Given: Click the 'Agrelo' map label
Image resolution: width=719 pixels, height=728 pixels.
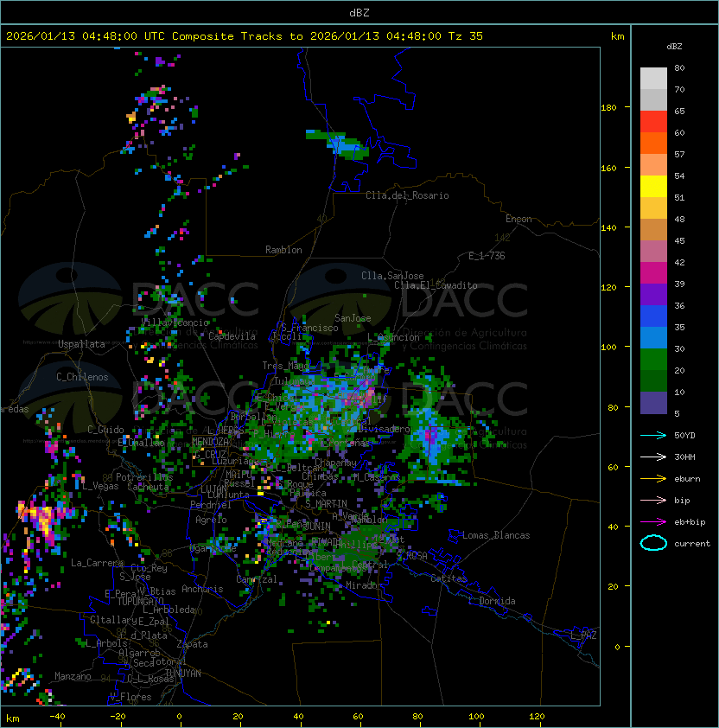Looking at the screenshot, I should point(211,520).
